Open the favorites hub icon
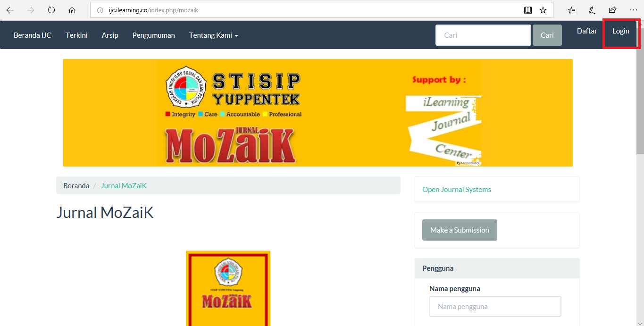The width and height of the screenshot is (644, 326). 571,10
